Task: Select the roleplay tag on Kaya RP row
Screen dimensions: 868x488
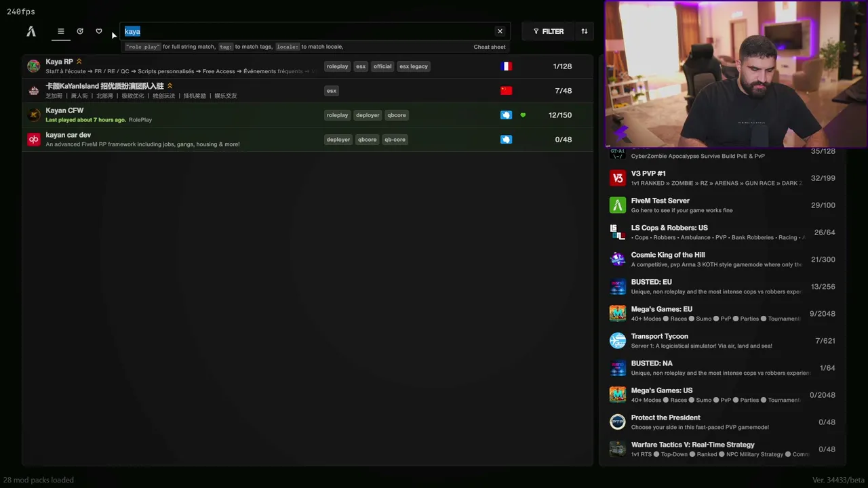Action: coord(337,66)
